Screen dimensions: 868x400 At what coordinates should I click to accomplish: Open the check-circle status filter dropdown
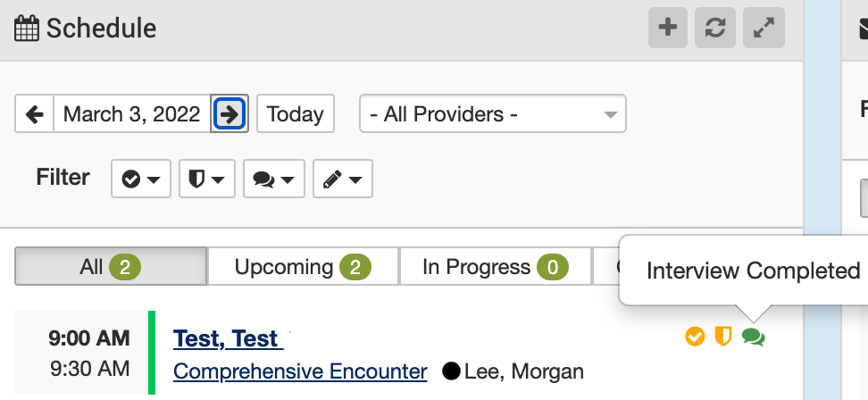tap(140, 179)
